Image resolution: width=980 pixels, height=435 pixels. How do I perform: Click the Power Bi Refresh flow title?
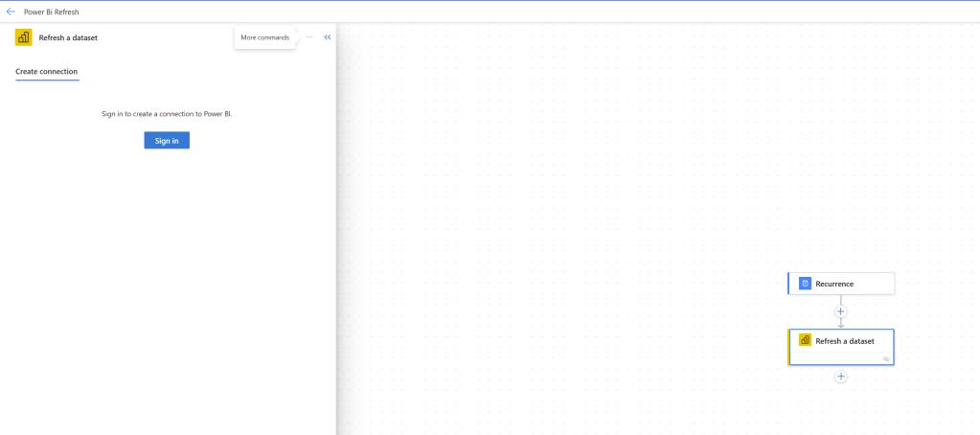(51, 11)
